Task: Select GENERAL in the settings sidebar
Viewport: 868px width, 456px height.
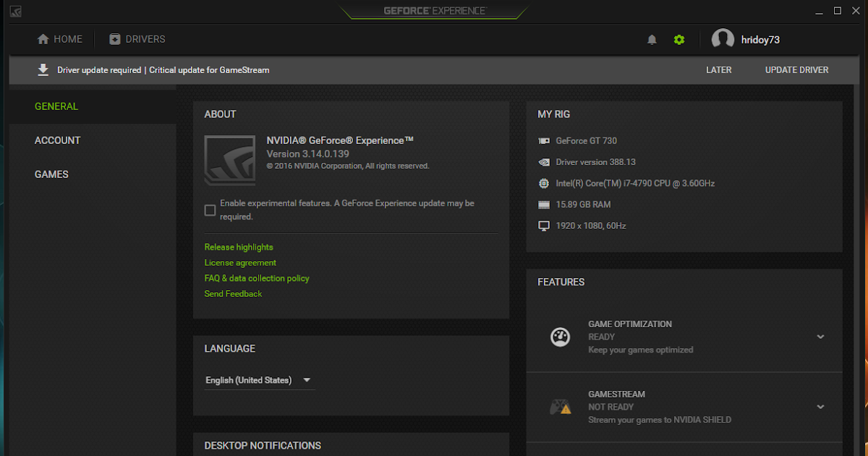Action: 56,106
